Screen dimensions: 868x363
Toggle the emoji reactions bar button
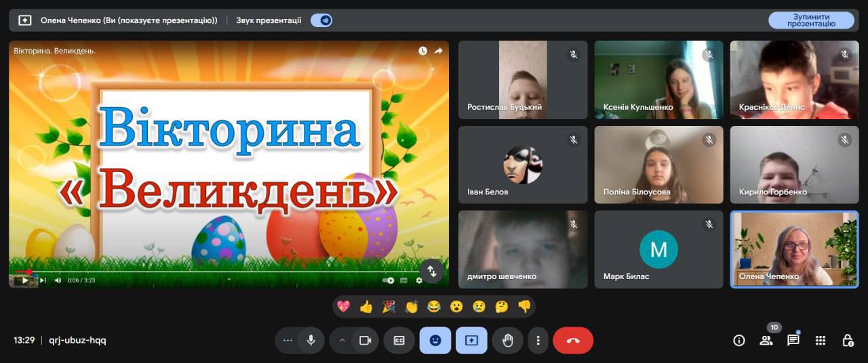tap(435, 341)
